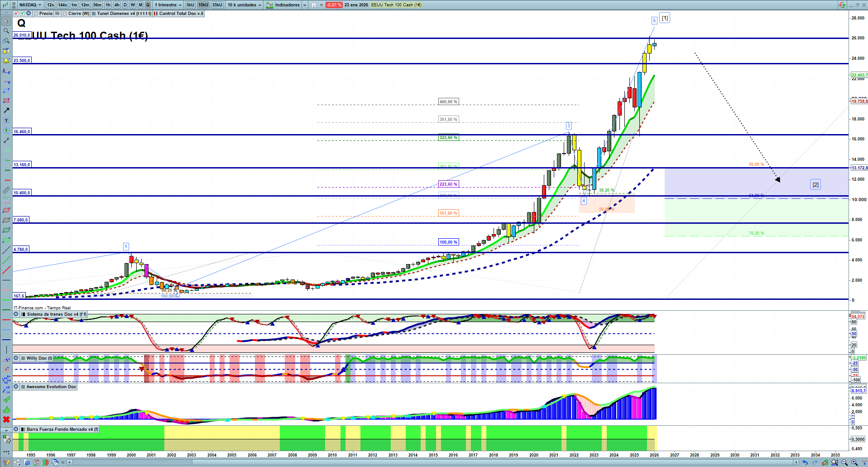Toggle the Precio checkbox
868x467 pixels.
(36, 14)
